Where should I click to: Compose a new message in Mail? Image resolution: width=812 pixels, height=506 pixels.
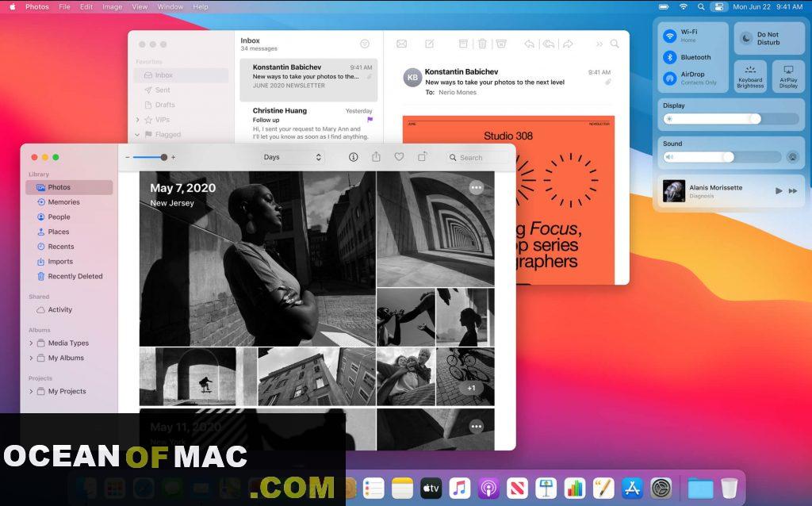click(429, 44)
